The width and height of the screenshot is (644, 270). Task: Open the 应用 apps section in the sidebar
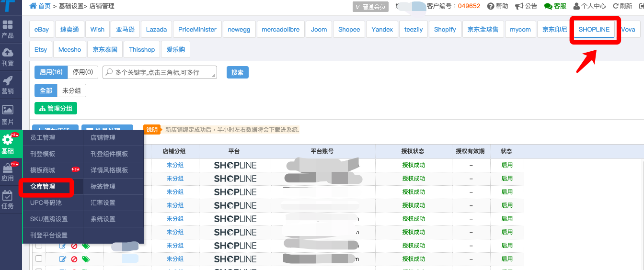tap(8, 172)
